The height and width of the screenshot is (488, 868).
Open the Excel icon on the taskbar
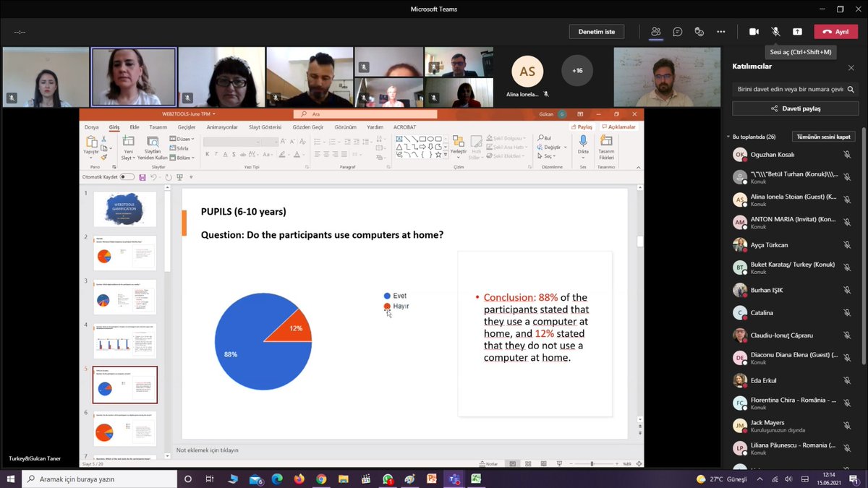(x=476, y=479)
